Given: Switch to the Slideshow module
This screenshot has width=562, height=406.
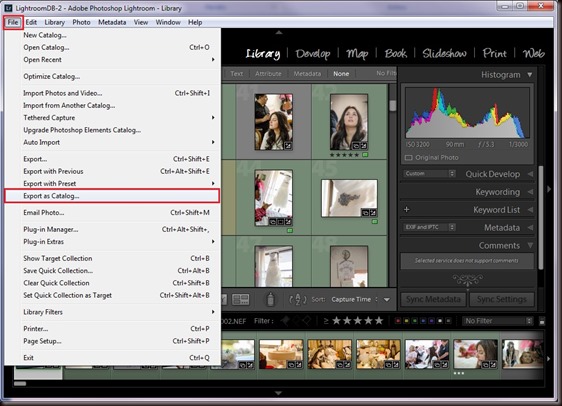Looking at the screenshot, I should click(x=444, y=53).
